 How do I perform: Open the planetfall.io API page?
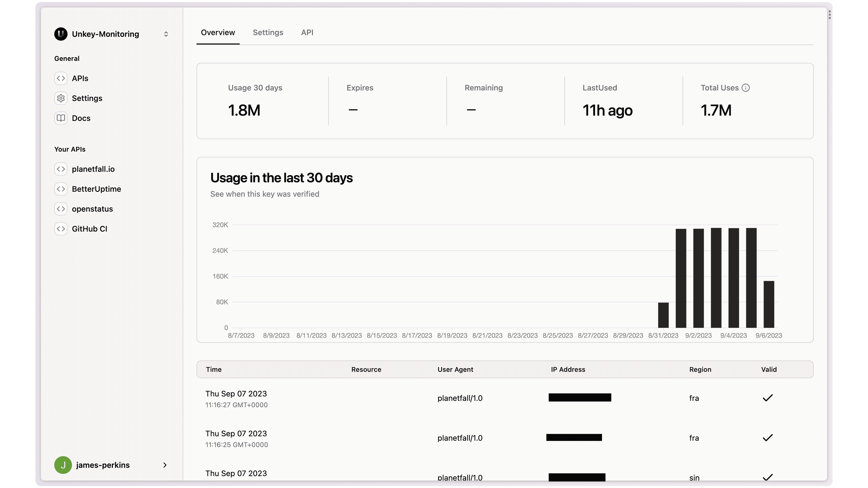tap(93, 169)
